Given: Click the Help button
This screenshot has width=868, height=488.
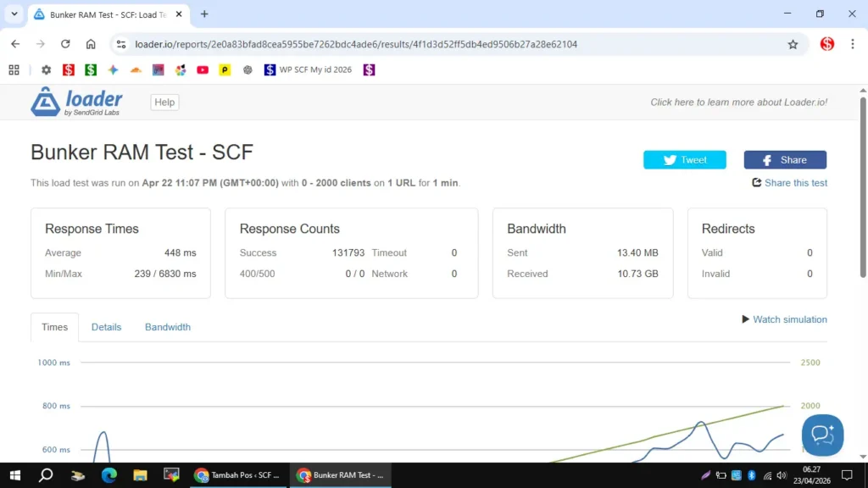Looking at the screenshot, I should coord(164,103).
